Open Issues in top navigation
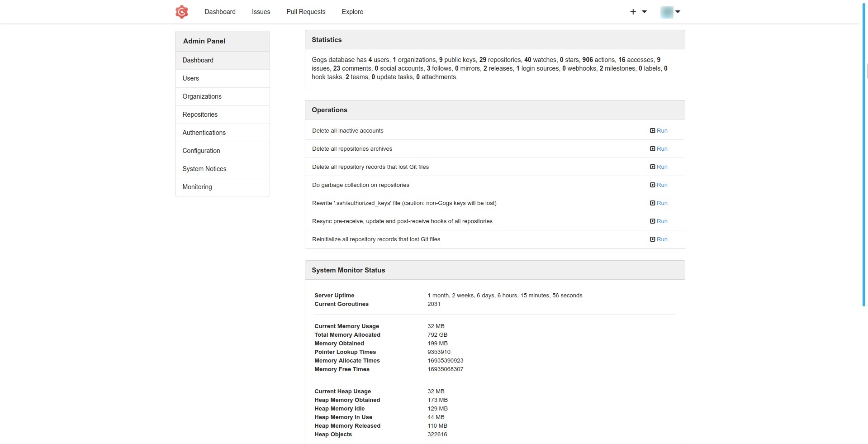Screen dimensions: 868x444 click(x=261, y=12)
